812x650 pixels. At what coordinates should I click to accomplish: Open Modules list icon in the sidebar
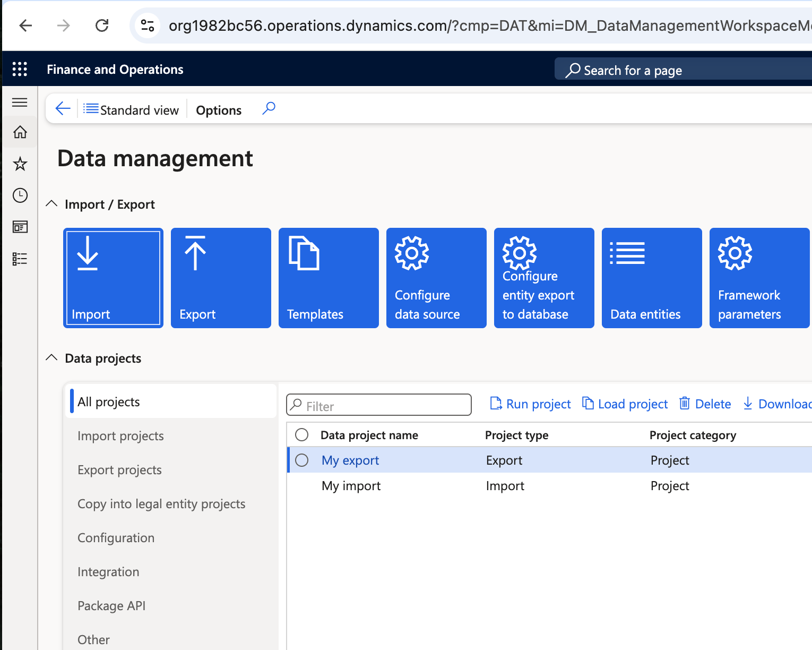click(20, 259)
